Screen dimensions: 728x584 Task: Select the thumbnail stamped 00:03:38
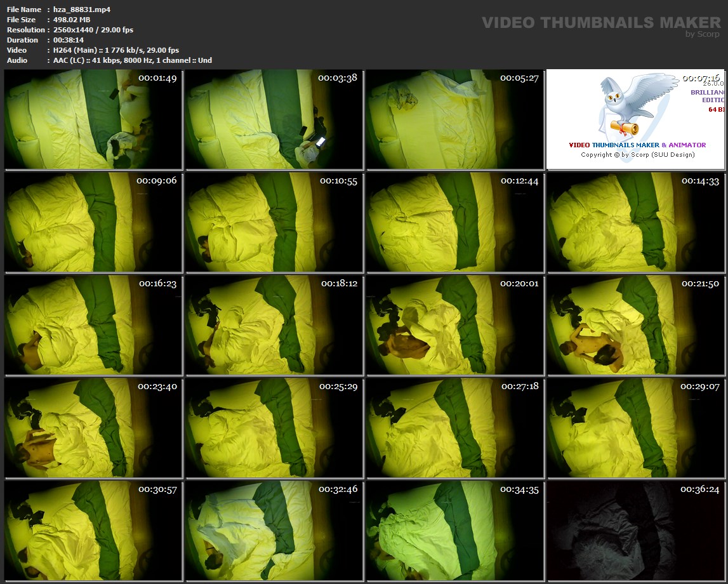(x=274, y=119)
